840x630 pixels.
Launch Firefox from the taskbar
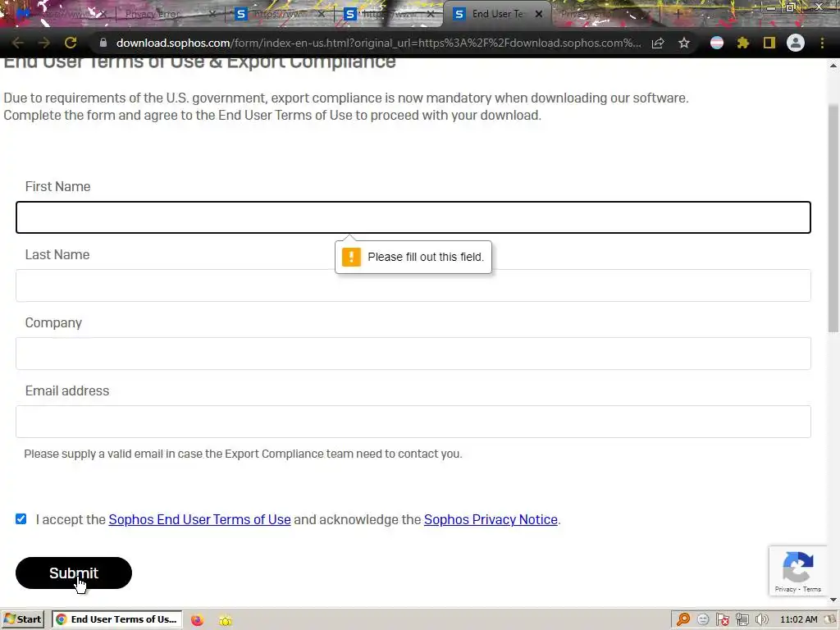(197, 620)
